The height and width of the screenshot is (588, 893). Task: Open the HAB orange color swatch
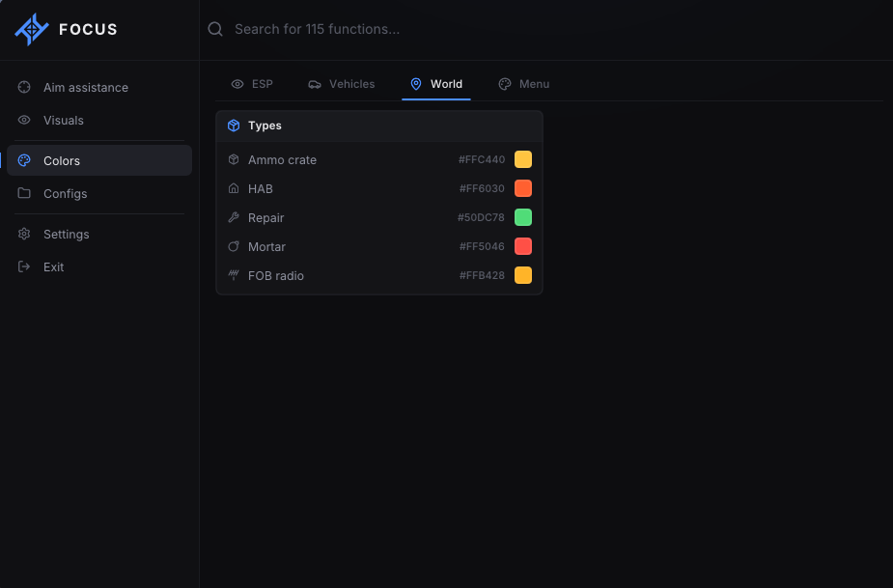coord(523,188)
